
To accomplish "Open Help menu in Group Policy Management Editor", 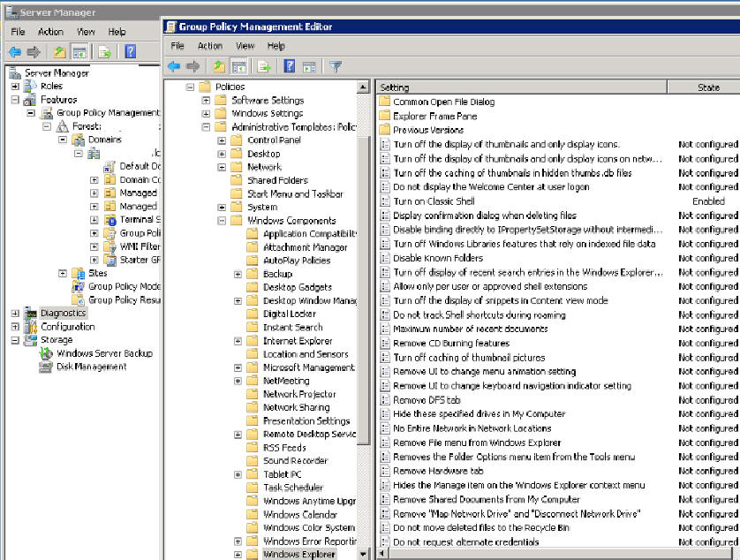I will point(276,46).
